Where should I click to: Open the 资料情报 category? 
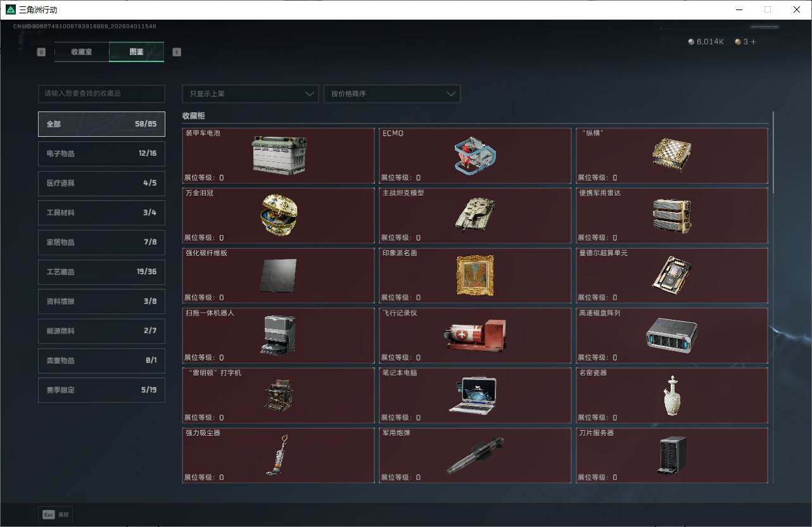coord(101,302)
